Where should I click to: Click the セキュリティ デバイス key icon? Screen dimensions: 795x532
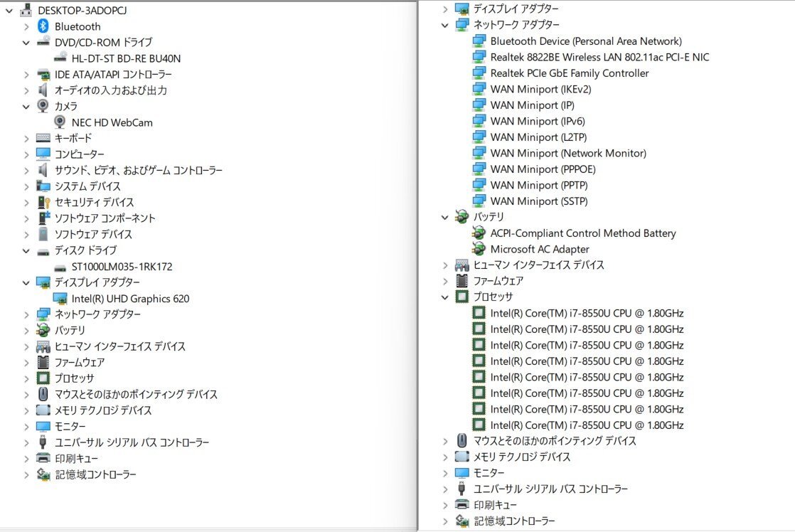(43, 202)
